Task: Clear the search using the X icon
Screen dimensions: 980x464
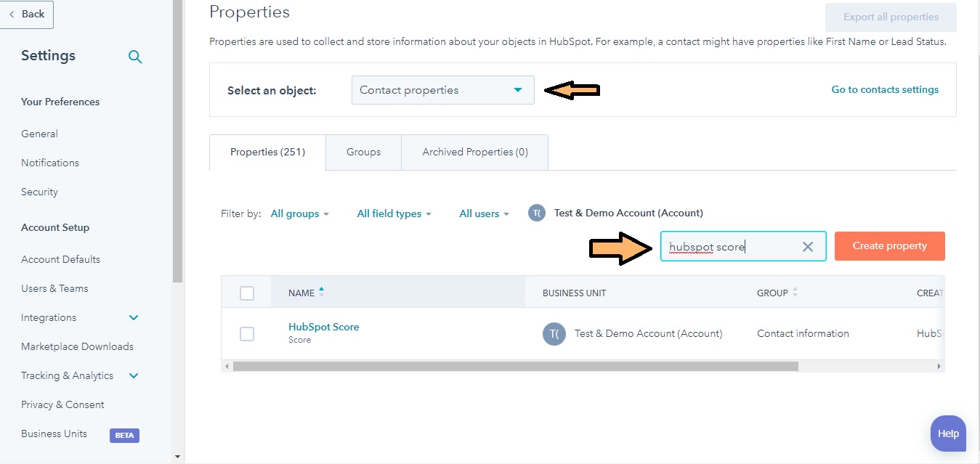Action: click(x=807, y=246)
